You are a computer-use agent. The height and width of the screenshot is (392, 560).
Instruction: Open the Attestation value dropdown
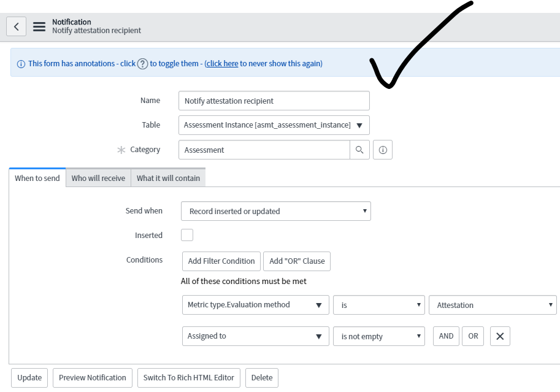(493, 305)
